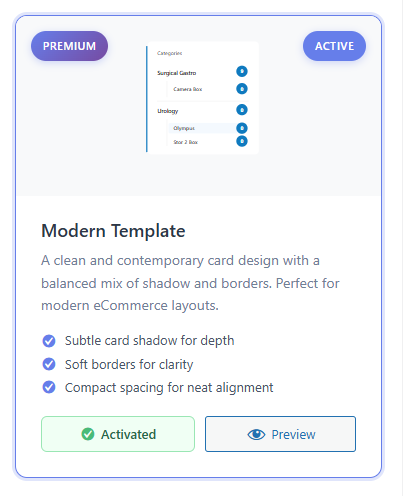Click the ACTIVE status badge
403x496 pixels.
tap(334, 46)
